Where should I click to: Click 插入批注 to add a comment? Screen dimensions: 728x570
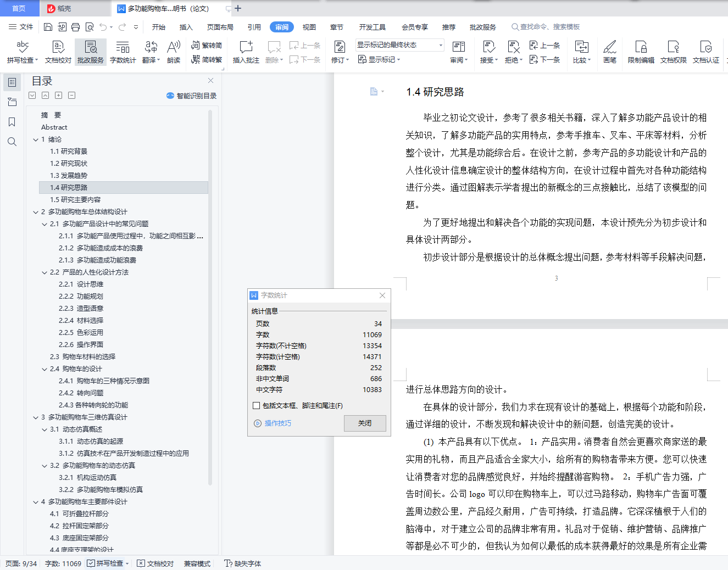246,52
